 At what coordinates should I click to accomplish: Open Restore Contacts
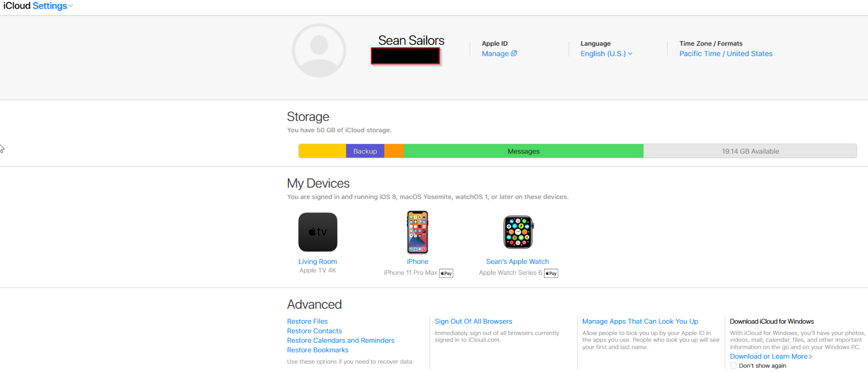click(x=314, y=331)
